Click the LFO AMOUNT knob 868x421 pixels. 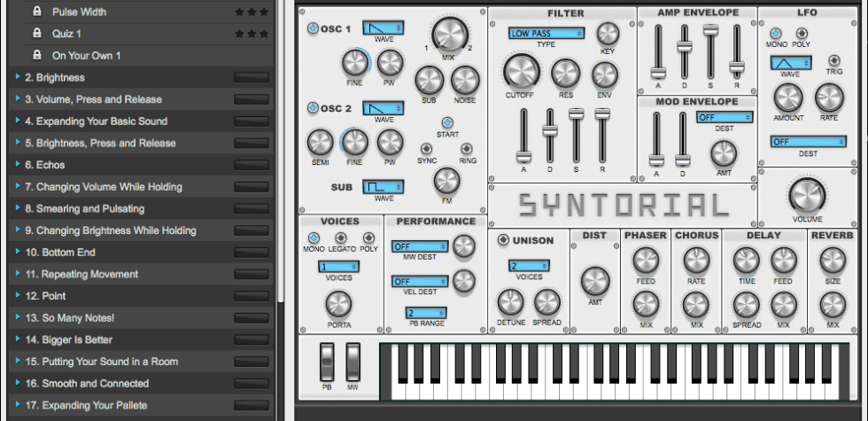tap(788, 98)
